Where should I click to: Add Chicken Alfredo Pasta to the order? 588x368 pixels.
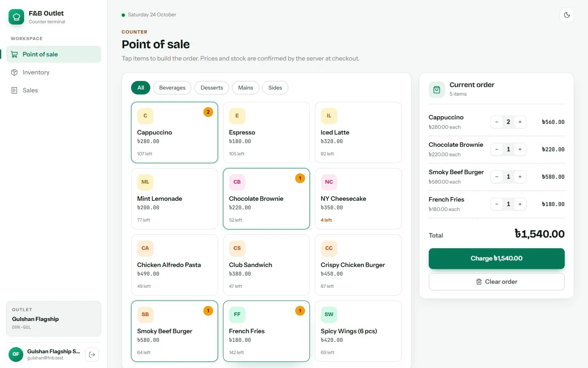point(174,265)
